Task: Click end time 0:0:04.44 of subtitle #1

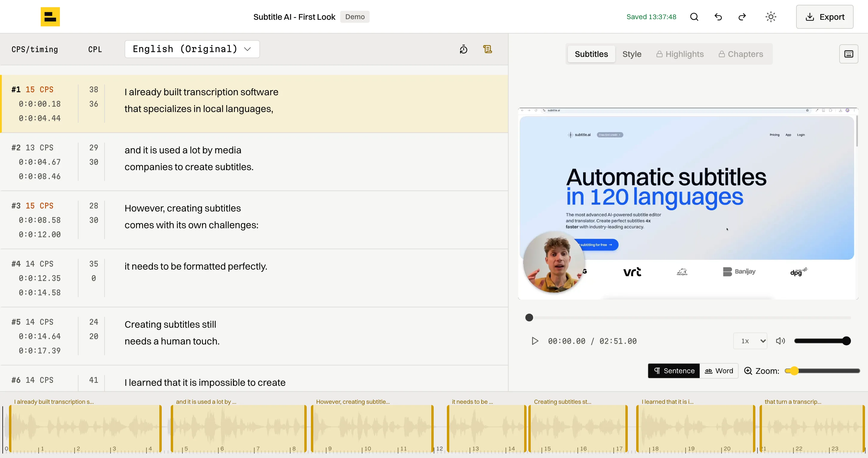Action: pos(40,118)
